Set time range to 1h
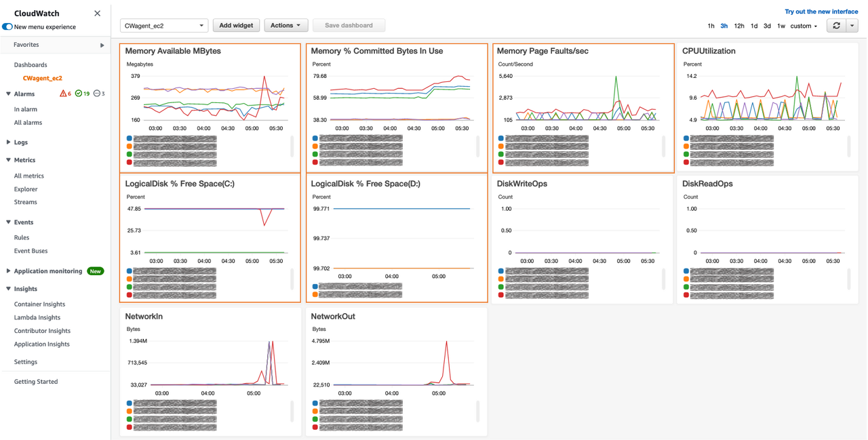Image resolution: width=868 pixels, height=440 pixels. (x=711, y=26)
